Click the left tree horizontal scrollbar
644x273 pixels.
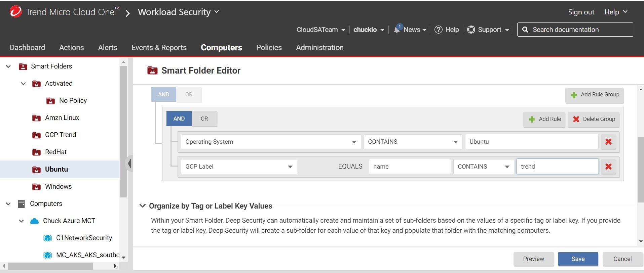tap(50, 266)
